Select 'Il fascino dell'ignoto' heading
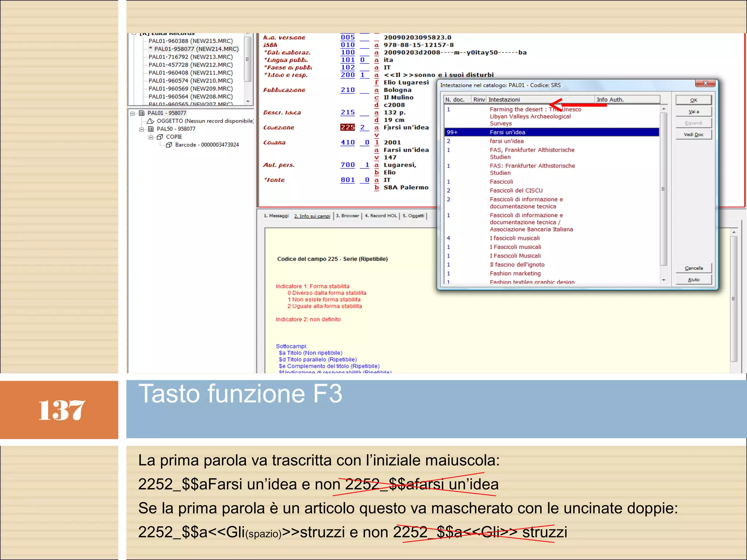747x560 pixels. tap(517, 265)
